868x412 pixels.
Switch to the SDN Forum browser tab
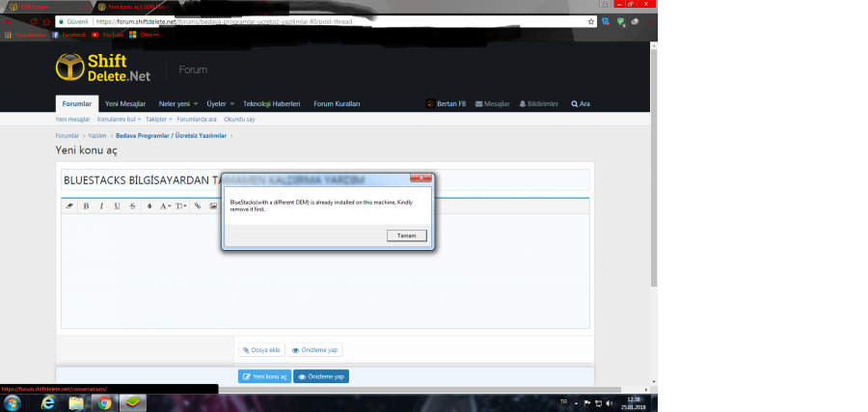(47, 7)
